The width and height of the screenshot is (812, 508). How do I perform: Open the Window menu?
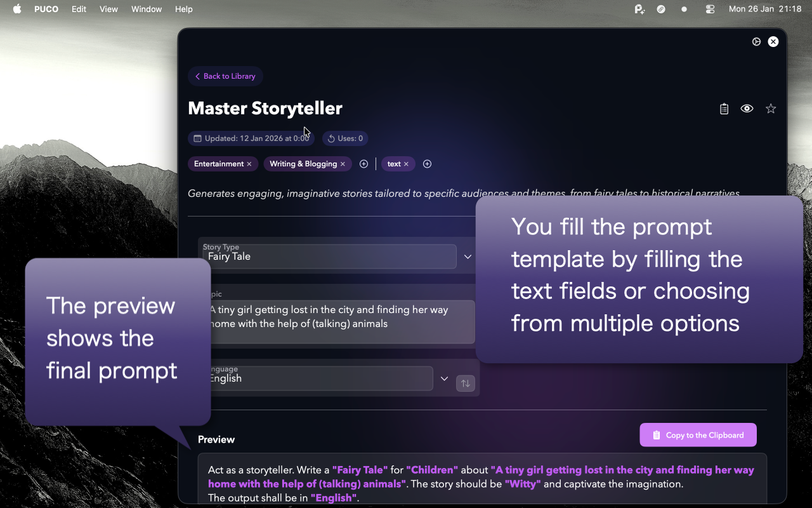coord(147,9)
